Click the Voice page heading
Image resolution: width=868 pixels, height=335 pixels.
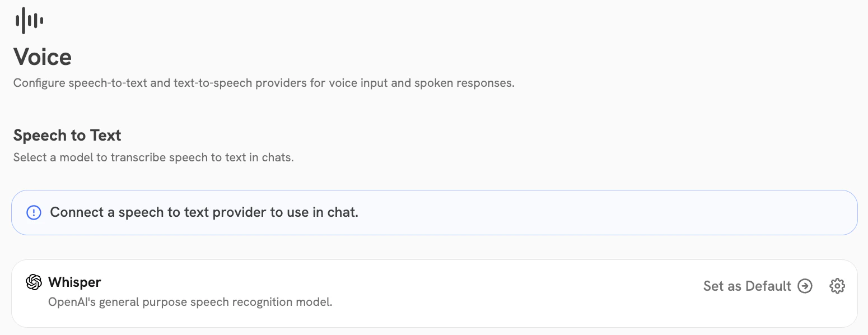42,57
